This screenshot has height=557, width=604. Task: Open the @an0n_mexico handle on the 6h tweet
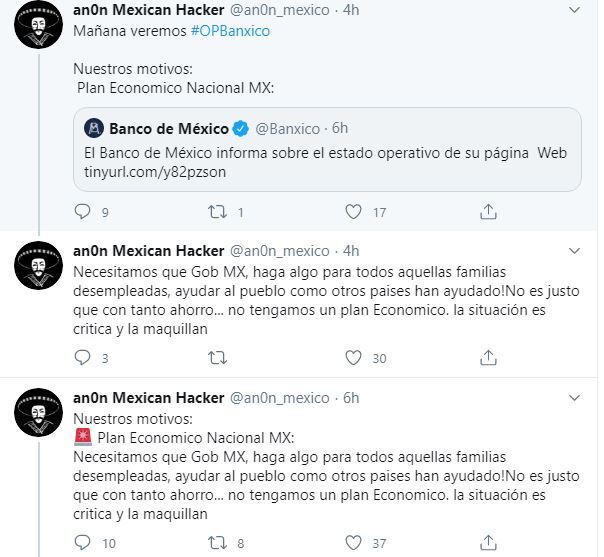click(x=280, y=398)
